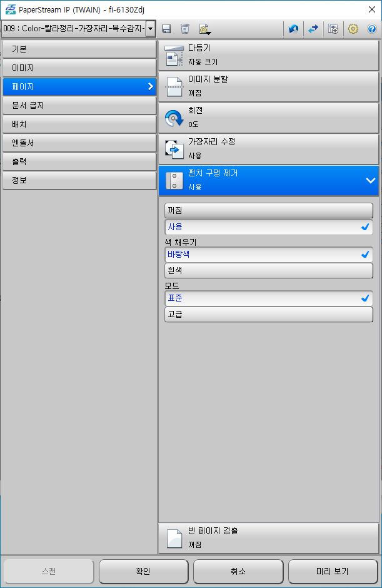Click the 가장자리 수정 edge icon
This screenshot has width=382, height=588.
[174, 150]
